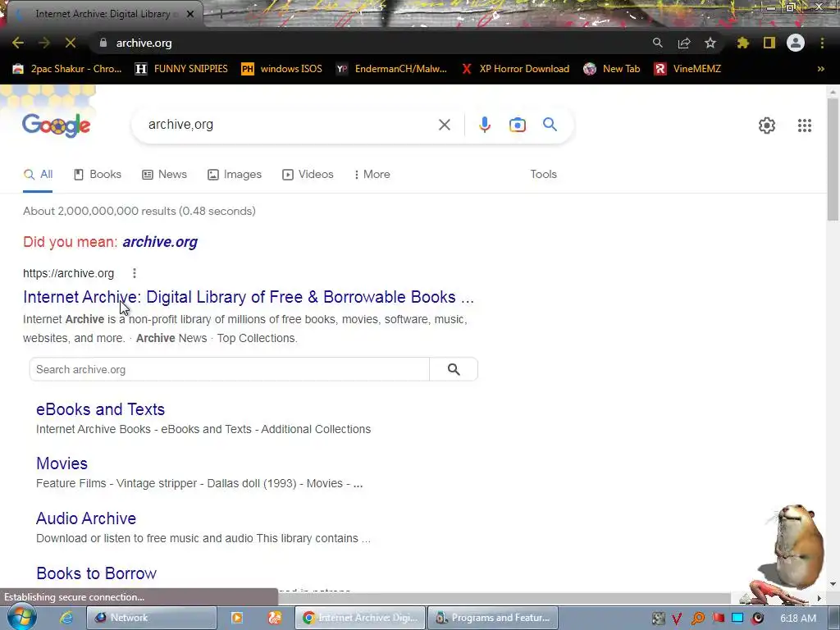Click the red V tray icon
The image size is (840, 630).
pyautogui.click(x=677, y=619)
